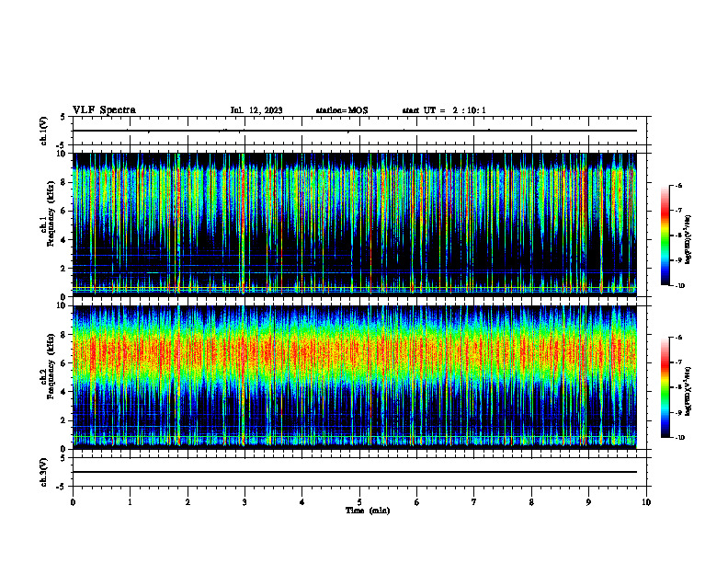Click the ch.1 spectrogram color bar
Screen dimensions: 728x563
pyautogui.click(x=665, y=236)
